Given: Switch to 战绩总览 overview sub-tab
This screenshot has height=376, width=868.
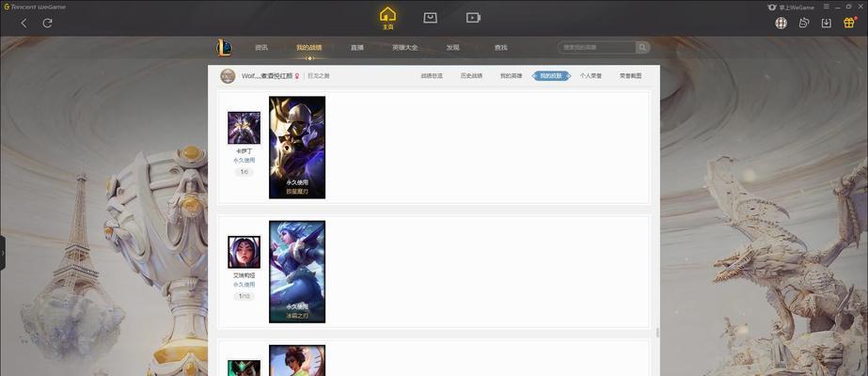Looking at the screenshot, I should (x=432, y=76).
